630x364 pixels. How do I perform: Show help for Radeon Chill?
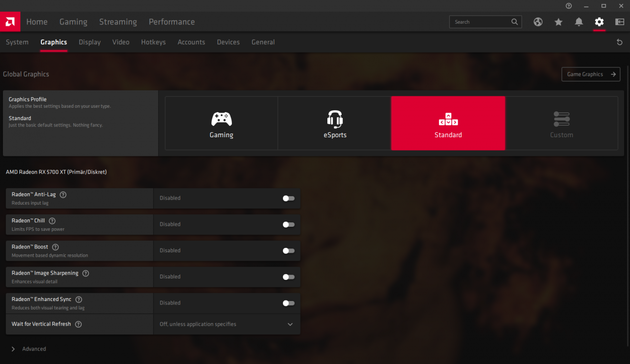click(x=52, y=221)
